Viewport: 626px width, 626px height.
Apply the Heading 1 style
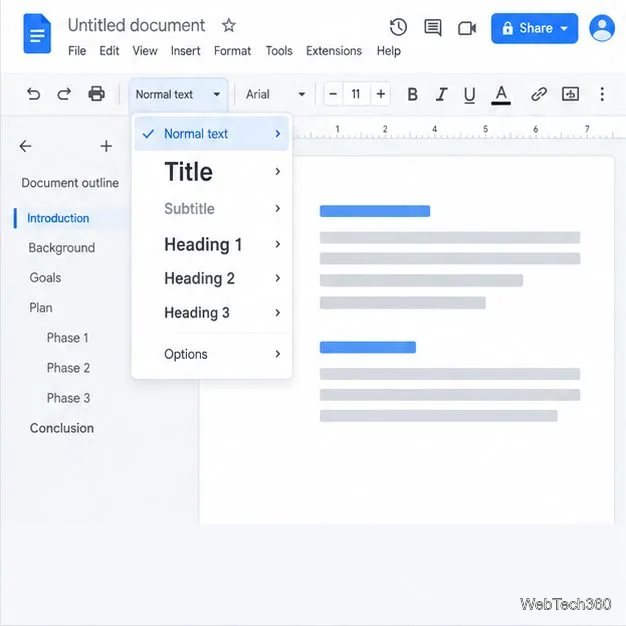pyautogui.click(x=212, y=244)
